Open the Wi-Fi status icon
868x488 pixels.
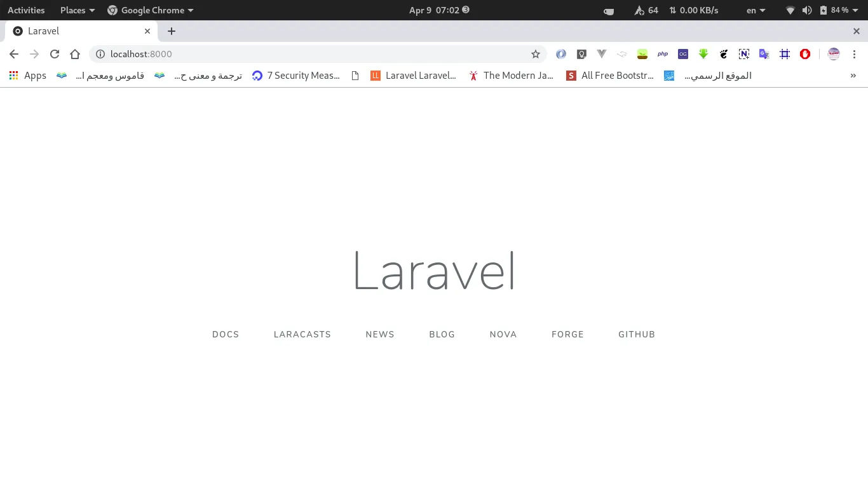[x=790, y=10]
